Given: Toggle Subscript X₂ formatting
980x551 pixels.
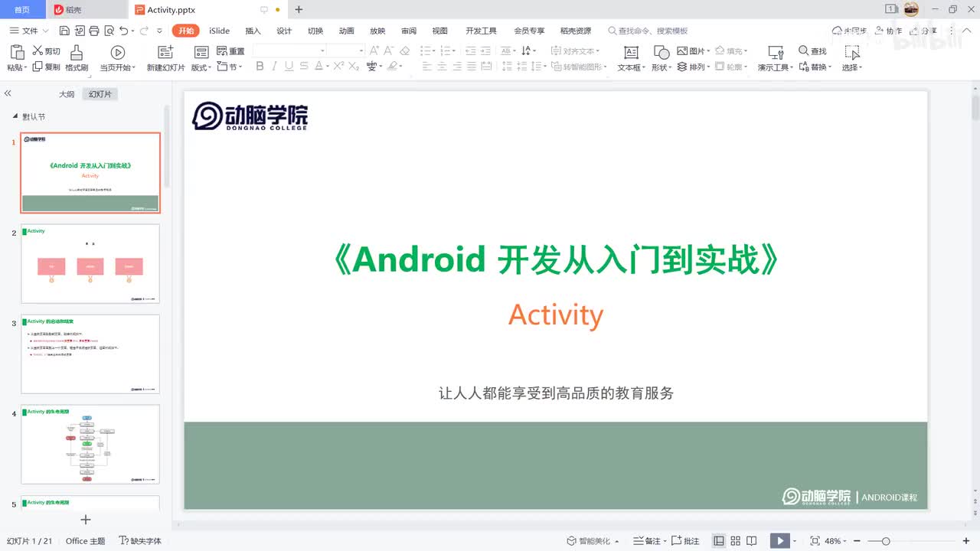Looking at the screenshot, I should coord(354,67).
